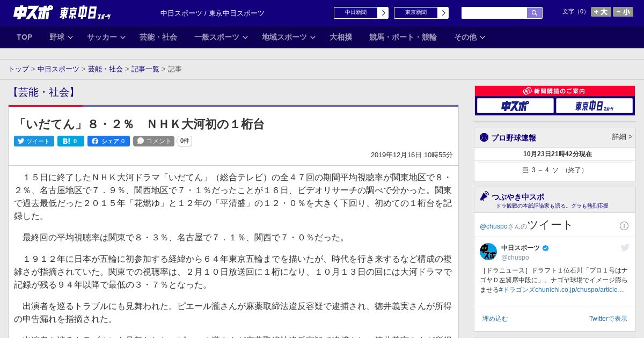This screenshot has width=644, height=338.
Task: Click the magnifier search button
Action: tap(535, 13)
